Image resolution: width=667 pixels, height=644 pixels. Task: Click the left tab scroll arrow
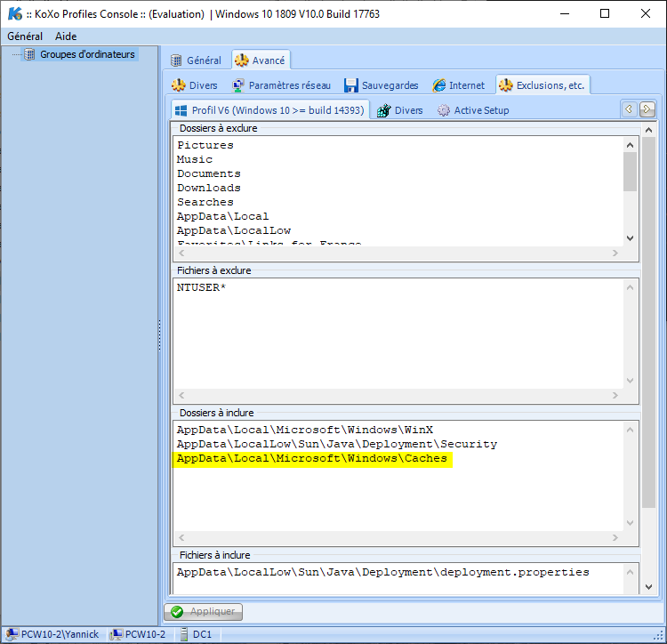click(x=629, y=109)
